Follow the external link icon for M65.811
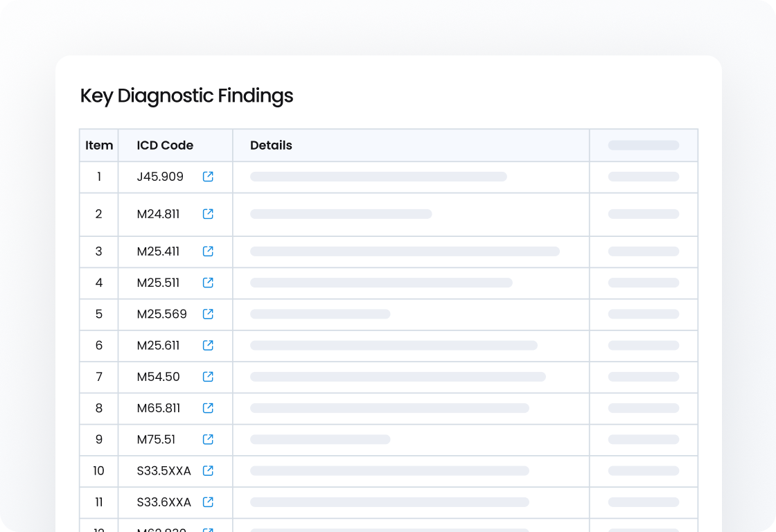The width and height of the screenshot is (776, 532). [x=208, y=408]
